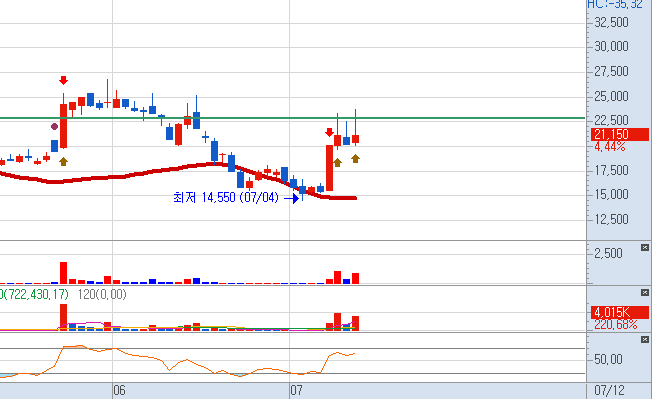652x399 pixels.
Task: Click the HC:-35,32 label at top right
Action: (615, 4)
